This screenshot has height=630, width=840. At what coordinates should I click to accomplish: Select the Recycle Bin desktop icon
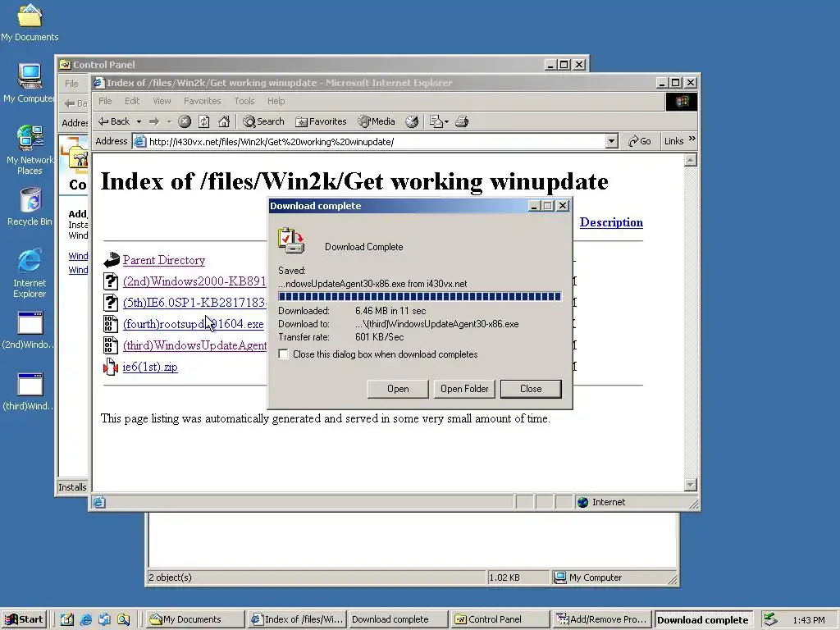30,207
